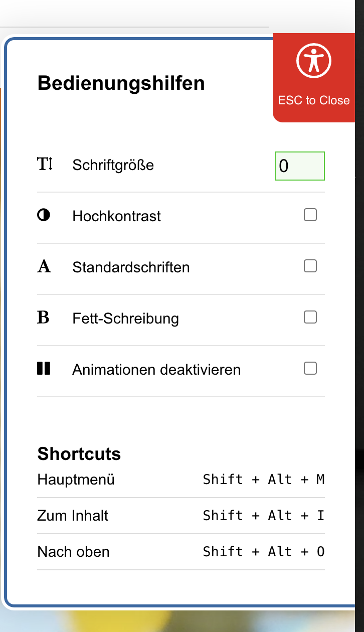The height and width of the screenshot is (632, 364).
Task: Click the Standardschriften letter A icon
Action: point(44,266)
